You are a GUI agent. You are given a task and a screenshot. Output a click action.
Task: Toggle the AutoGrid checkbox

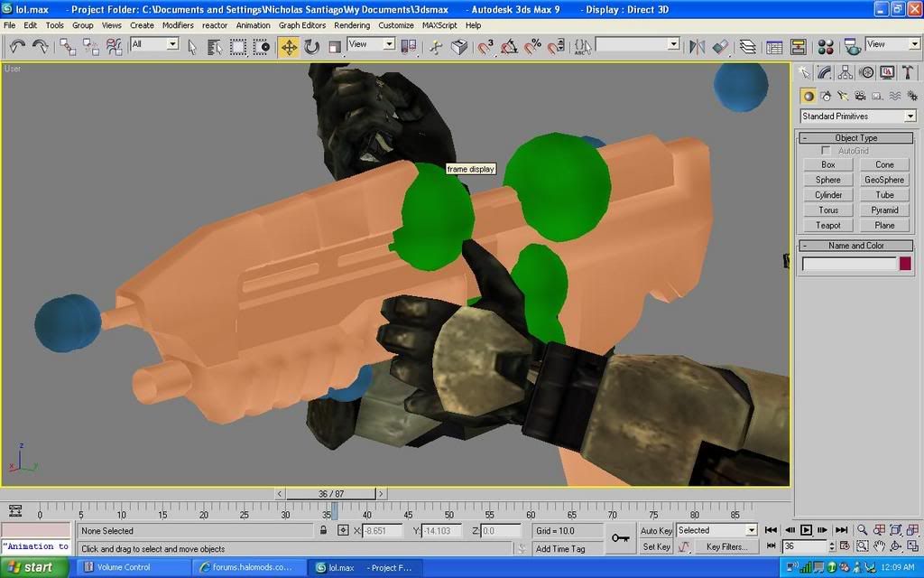pos(826,151)
